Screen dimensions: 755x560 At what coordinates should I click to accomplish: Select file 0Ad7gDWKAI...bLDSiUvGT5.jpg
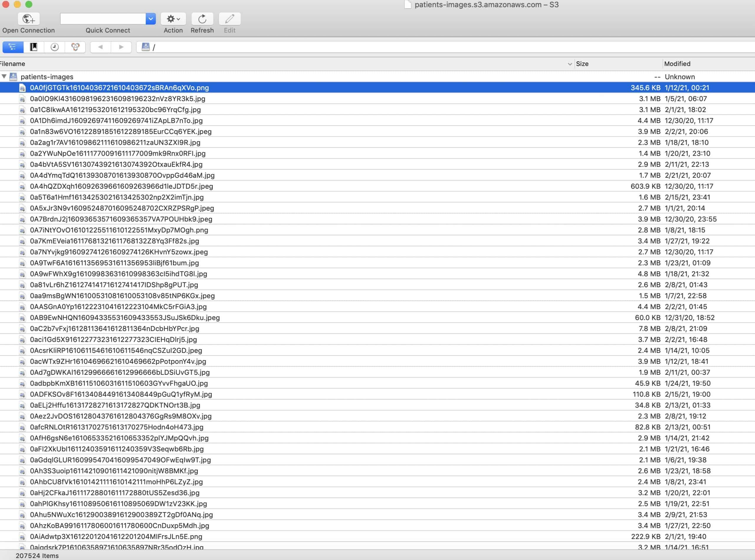(377, 372)
